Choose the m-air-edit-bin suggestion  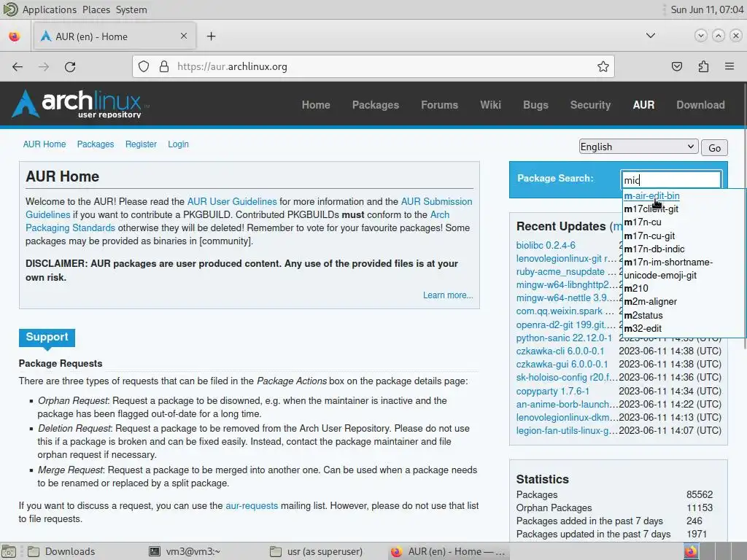pyautogui.click(x=651, y=195)
